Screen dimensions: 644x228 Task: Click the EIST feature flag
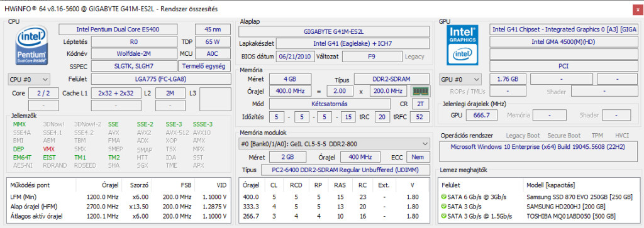(x=49, y=158)
